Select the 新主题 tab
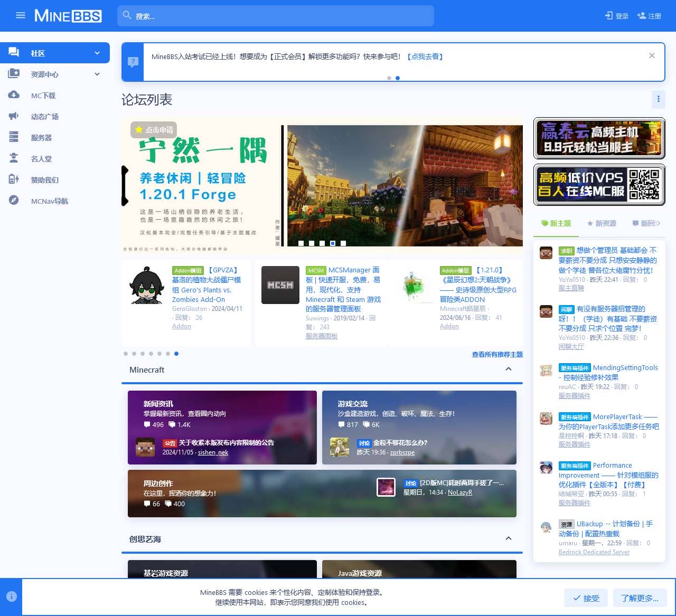Viewport: 676px width, 616px height. coord(556,223)
